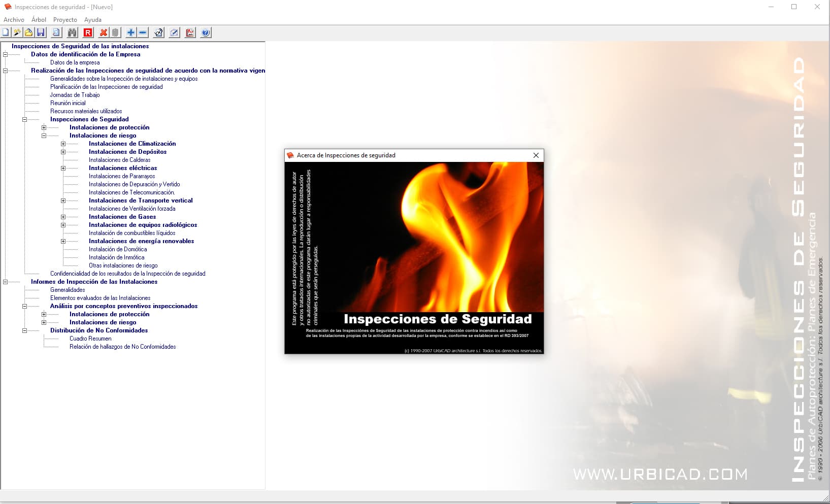Select Instalación de combustibles líquidos
This screenshot has width=830, height=504.
(x=132, y=233)
